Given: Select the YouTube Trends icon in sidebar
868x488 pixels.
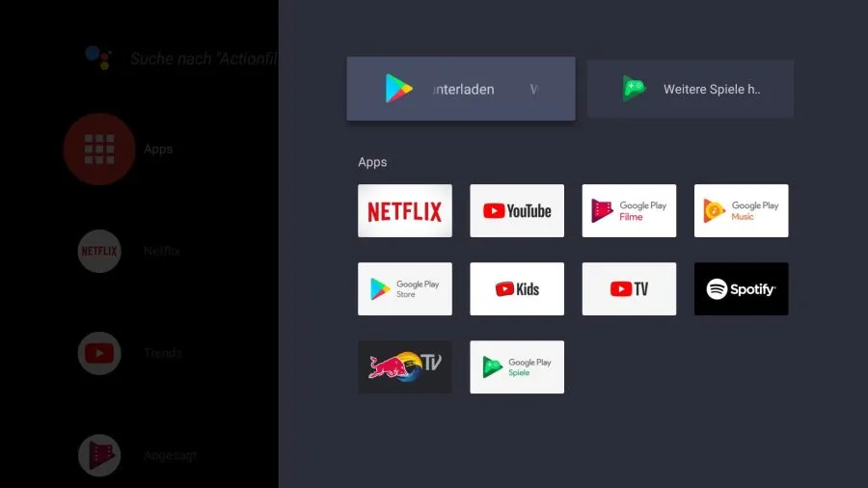Looking at the screenshot, I should tap(99, 353).
